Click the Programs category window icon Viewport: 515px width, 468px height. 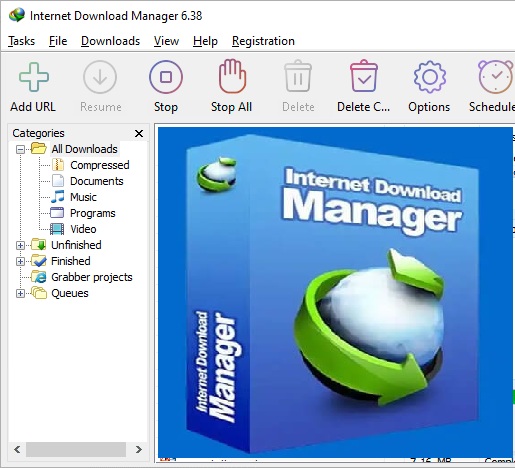click(x=57, y=213)
